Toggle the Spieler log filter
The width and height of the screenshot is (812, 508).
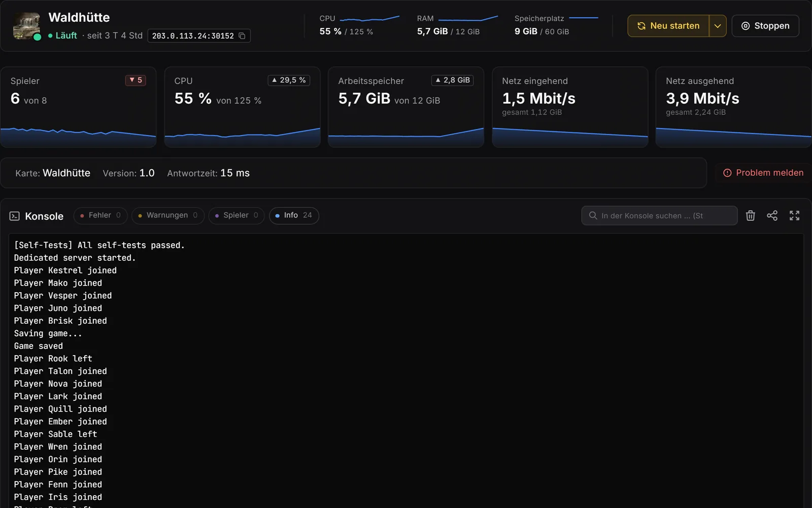tap(236, 215)
